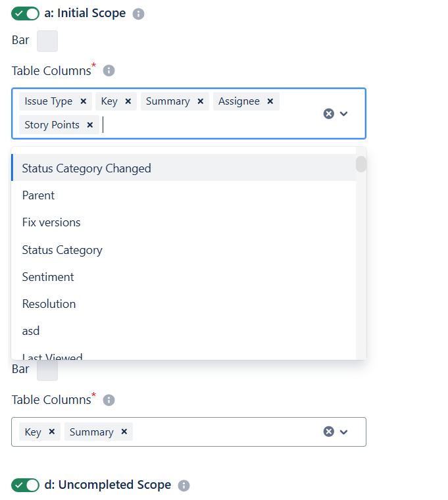Toggle off the Initial Scope switch

(x=25, y=14)
